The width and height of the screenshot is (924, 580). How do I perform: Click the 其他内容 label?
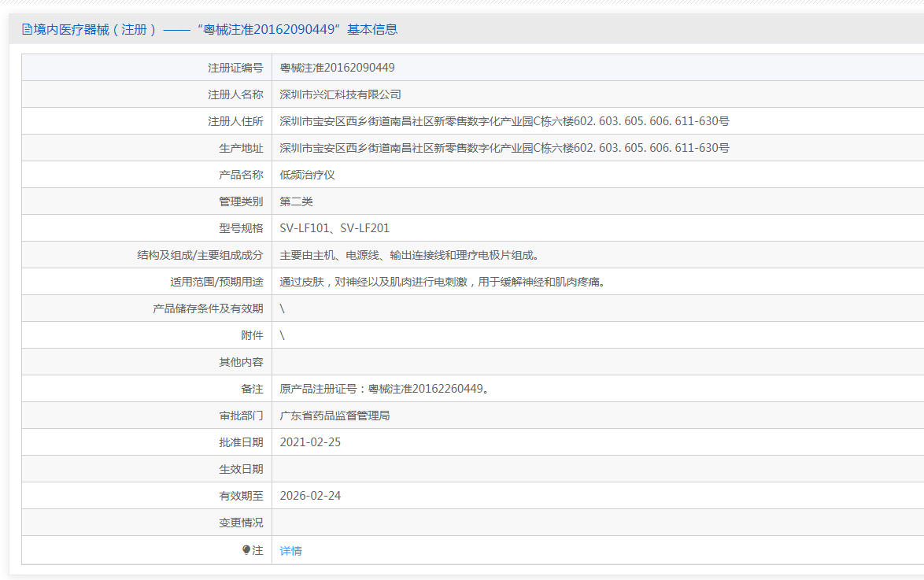point(241,362)
